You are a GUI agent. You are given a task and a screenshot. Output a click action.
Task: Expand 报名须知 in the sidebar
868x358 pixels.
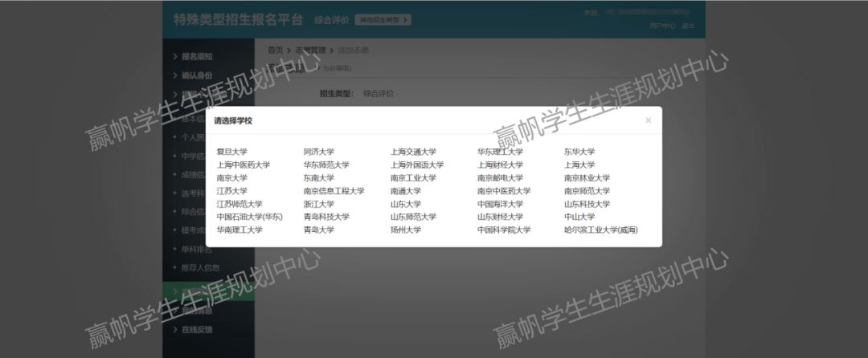[196, 57]
